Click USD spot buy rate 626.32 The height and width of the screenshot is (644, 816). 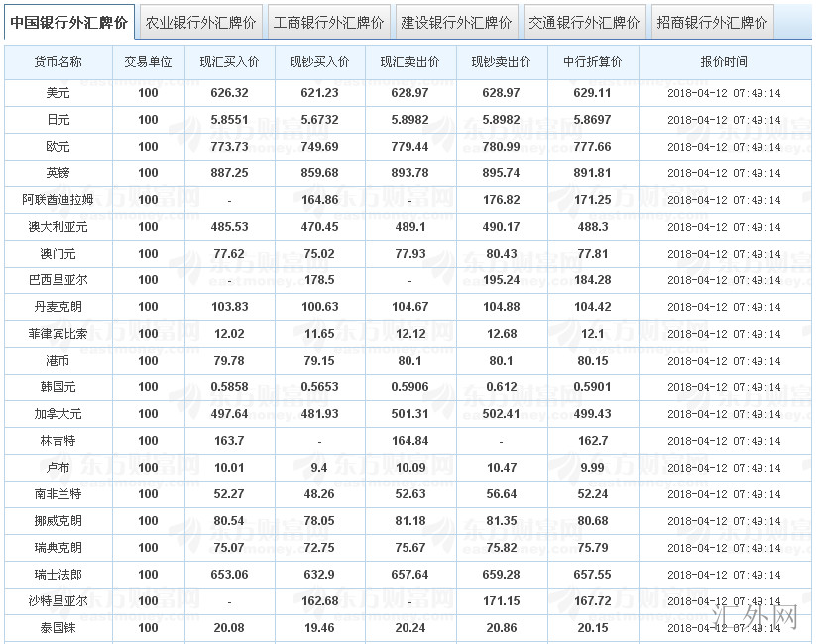(229, 93)
